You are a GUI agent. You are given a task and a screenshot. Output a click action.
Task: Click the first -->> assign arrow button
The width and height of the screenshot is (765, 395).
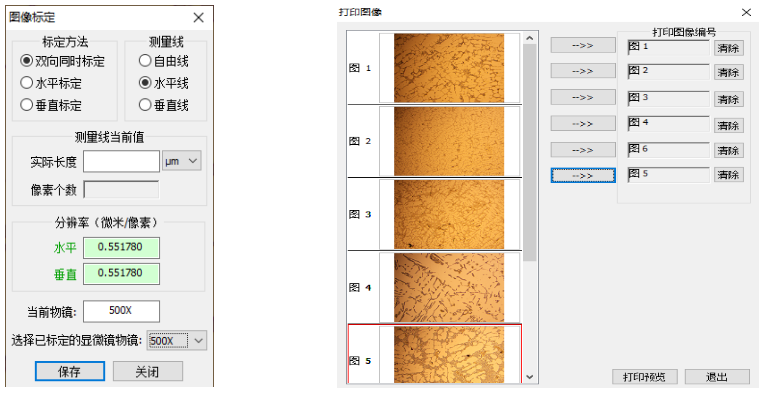click(x=583, y=45)
